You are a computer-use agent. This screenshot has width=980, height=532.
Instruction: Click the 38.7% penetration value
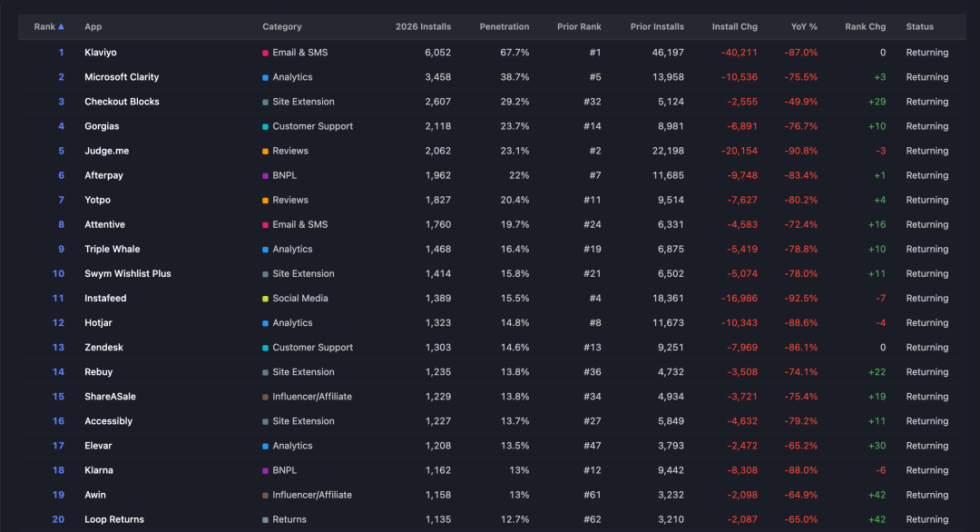click(514, 77)
